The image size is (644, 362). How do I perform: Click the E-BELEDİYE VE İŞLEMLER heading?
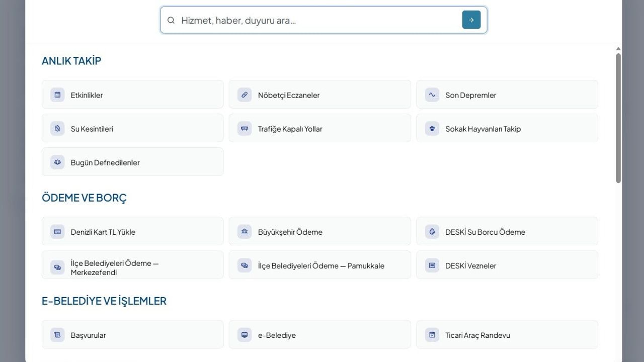104,301
